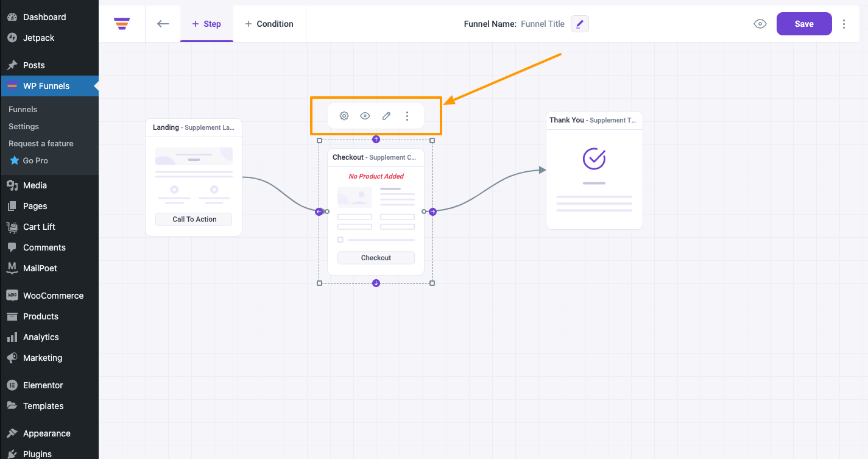Click Checkout node right arrow connector
The width and height of the screenshot is (868, 459).
pos(432,212)
